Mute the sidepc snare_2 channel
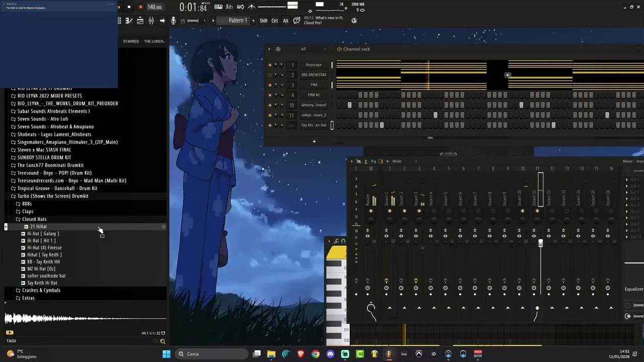The width and height of the screenshot is (644, 362). click(270, 115)
